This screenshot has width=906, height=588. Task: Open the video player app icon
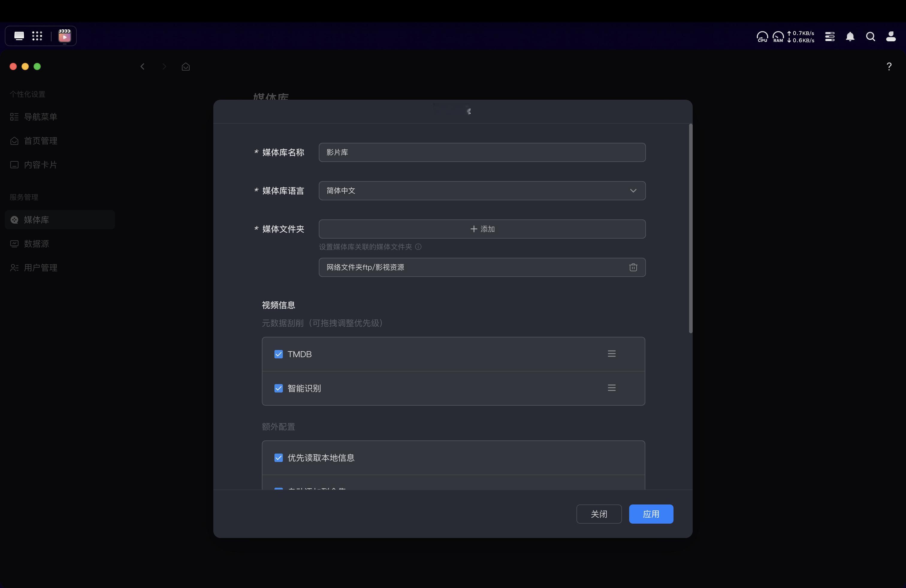(x=65, y=36)
